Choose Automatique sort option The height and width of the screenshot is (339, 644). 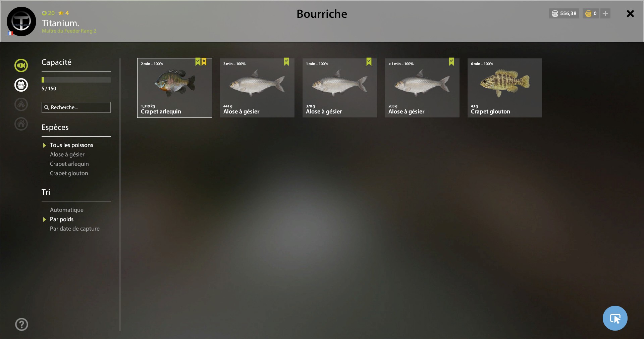67,210
